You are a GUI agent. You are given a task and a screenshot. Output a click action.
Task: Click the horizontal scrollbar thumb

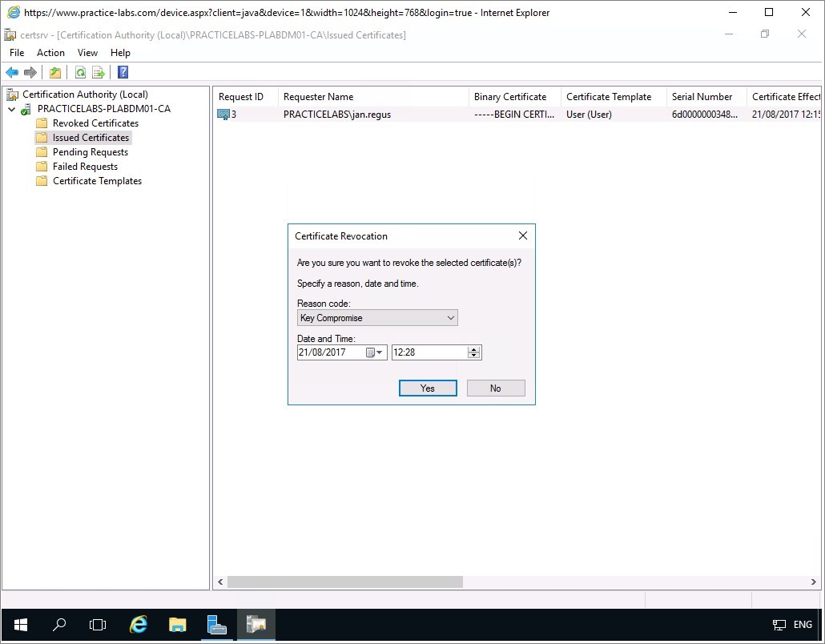344,582
